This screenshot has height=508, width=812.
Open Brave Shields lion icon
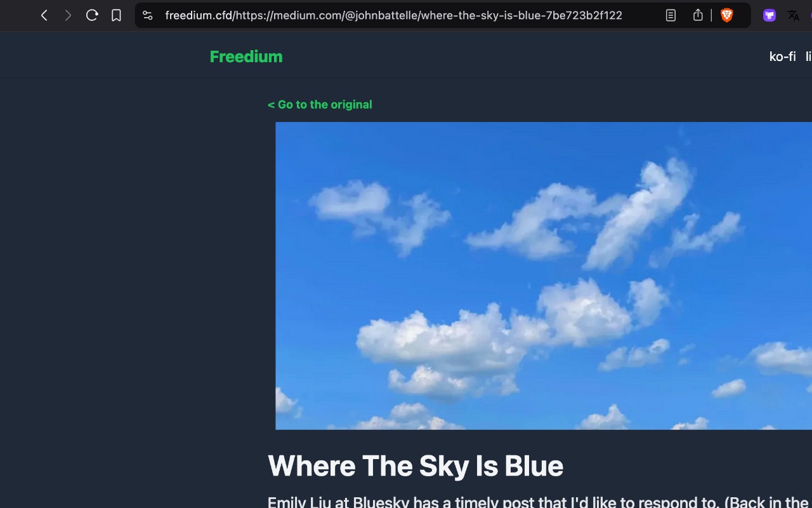click(727, 15)
